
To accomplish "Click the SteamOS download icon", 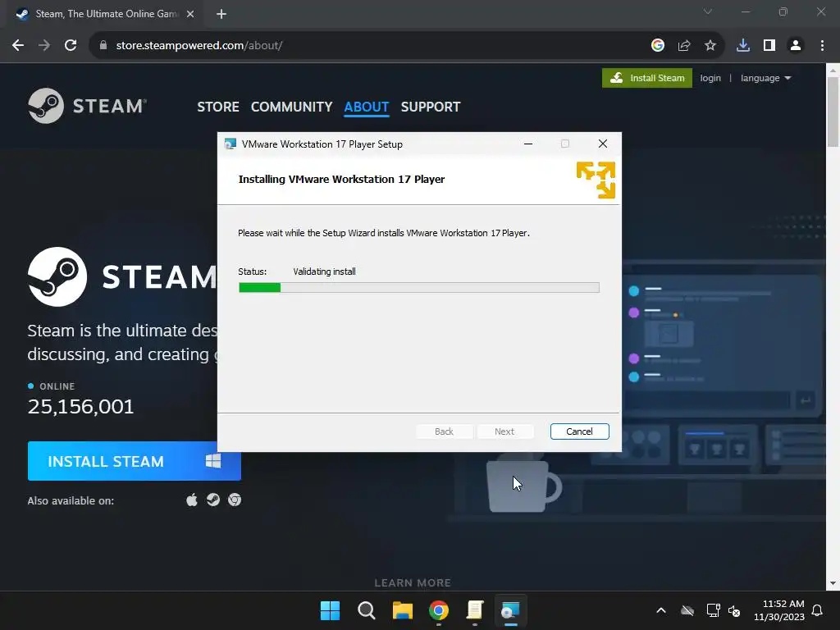I will click(213, 500).
